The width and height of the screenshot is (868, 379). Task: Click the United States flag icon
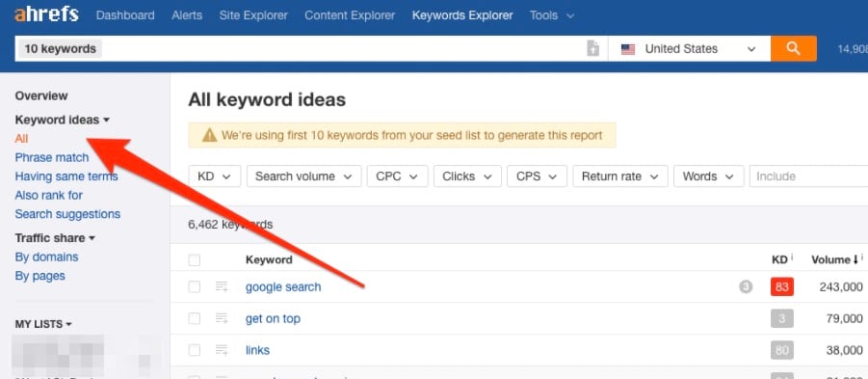pos(628,49)
